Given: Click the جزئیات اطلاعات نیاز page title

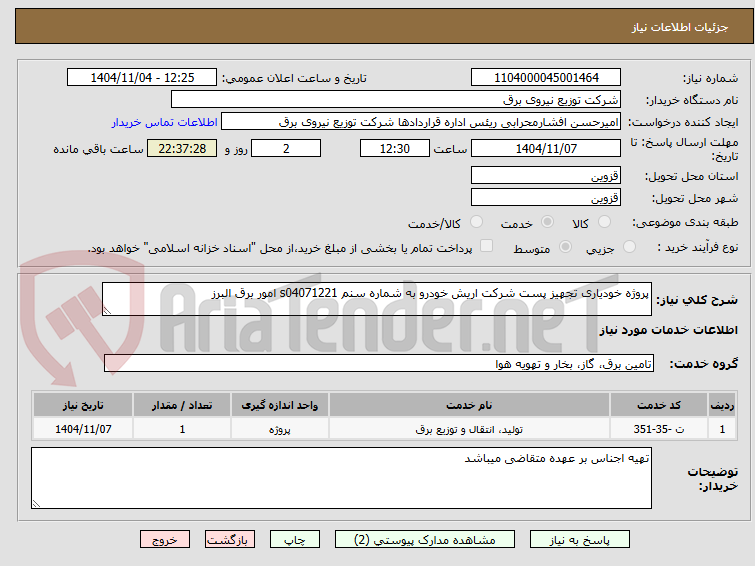Looking at the screenshot, I should click(679, 27).
